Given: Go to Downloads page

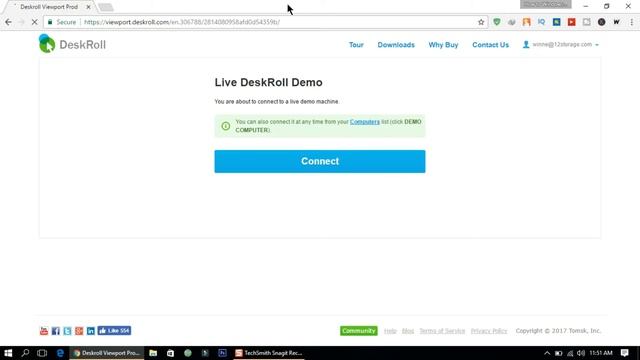Looking at the screenshot, I should [396, 45].
